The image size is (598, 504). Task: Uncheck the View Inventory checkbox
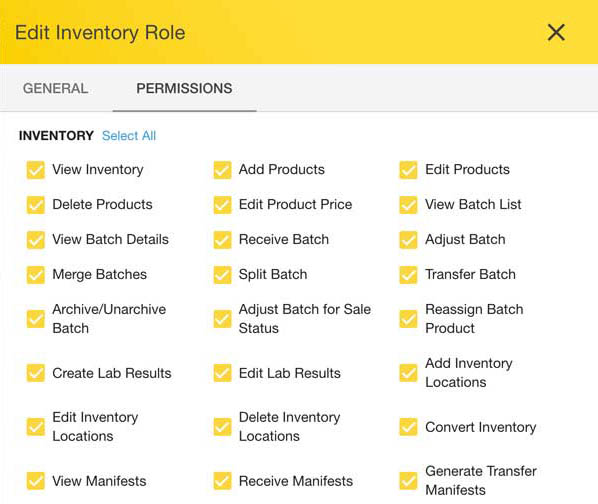pyautogui.click(x=35, y=170)
